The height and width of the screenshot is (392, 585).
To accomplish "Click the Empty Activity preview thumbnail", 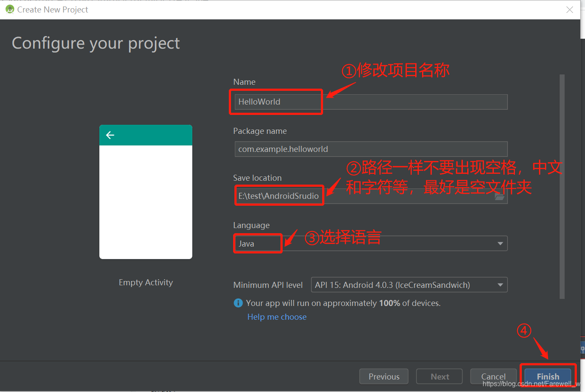I will pyautogui.click(x=146, y=192).
